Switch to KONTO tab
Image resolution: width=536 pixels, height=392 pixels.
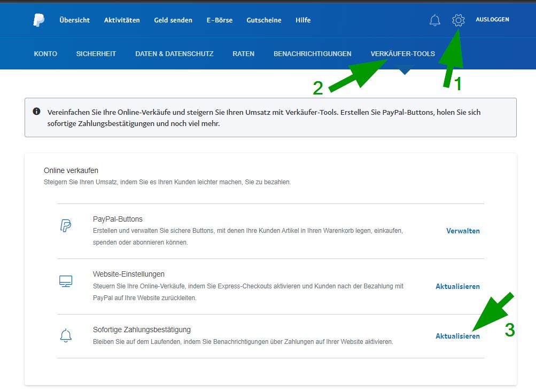pyautogui.click(x=45, y=53)
